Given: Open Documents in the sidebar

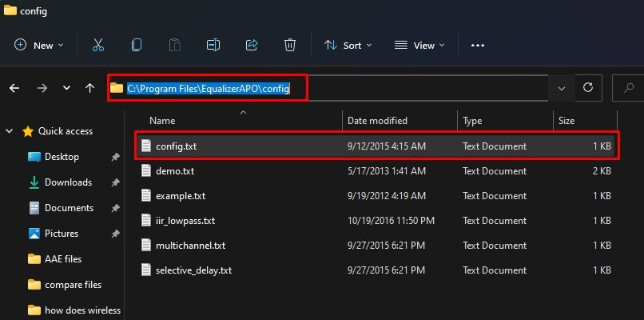Looking at the screenshot, I should pyautogui.click(x=62, y=208).
